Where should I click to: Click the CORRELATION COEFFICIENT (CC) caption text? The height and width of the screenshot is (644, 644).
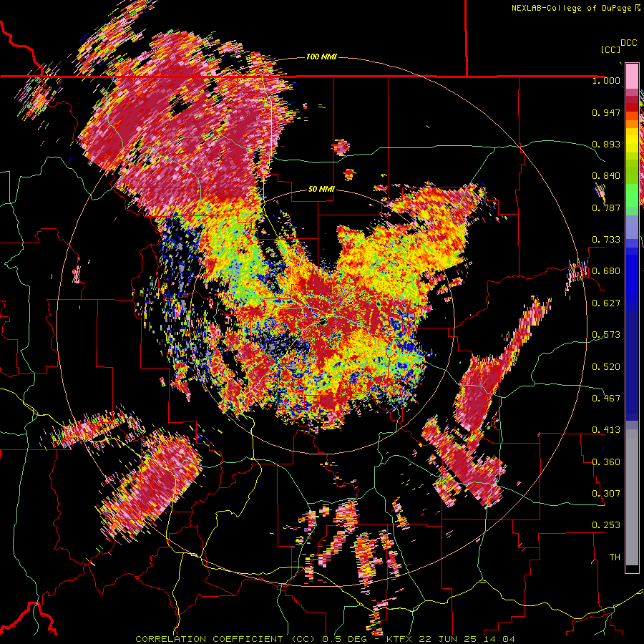point(225,639)
